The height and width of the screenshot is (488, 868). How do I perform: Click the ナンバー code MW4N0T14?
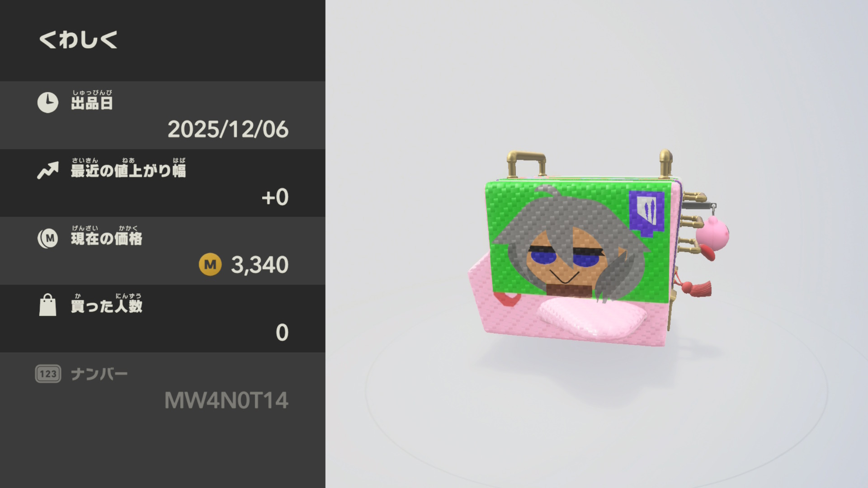tap(226, 400)
